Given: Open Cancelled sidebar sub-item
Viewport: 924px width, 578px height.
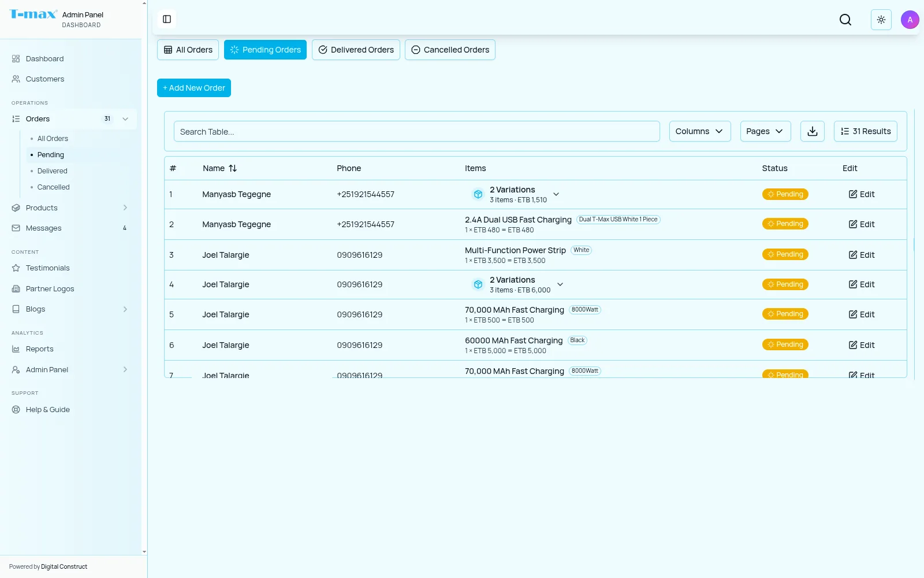Looking at the screenshot, I should (x=53, y=187).
